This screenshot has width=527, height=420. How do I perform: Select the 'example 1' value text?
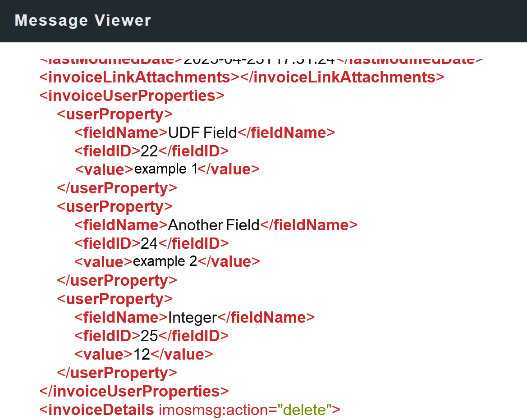click(165, 169)
